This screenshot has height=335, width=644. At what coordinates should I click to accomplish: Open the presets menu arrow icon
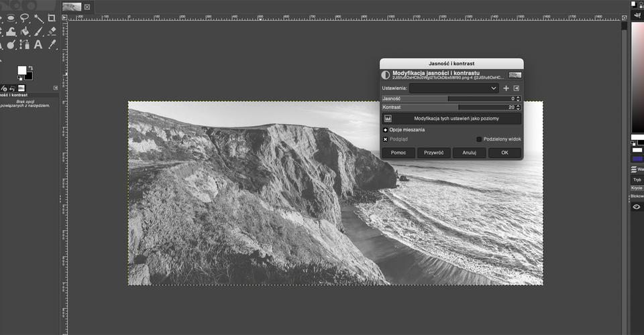click(x=517, y=88)
